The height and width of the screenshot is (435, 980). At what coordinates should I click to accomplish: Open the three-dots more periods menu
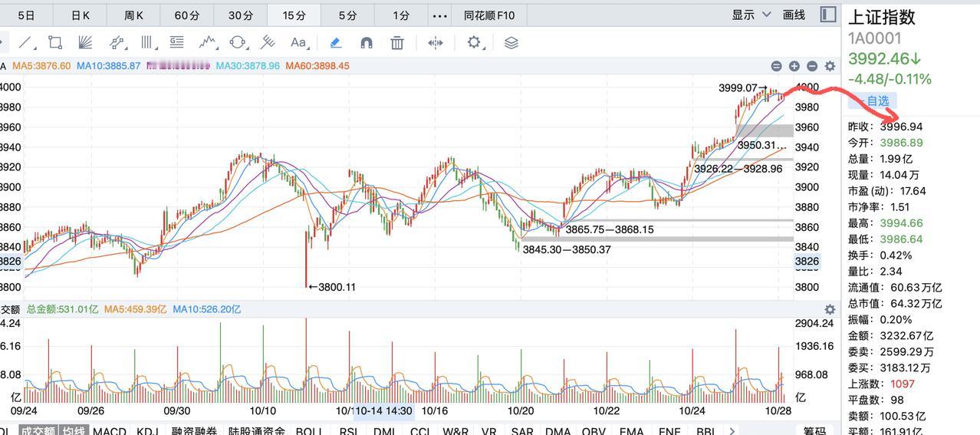point(439,15)
